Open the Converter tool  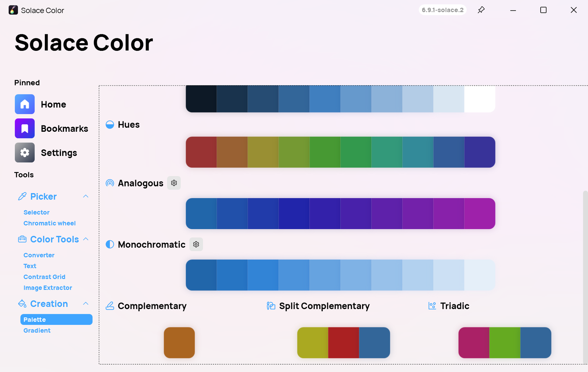(39, 255)
